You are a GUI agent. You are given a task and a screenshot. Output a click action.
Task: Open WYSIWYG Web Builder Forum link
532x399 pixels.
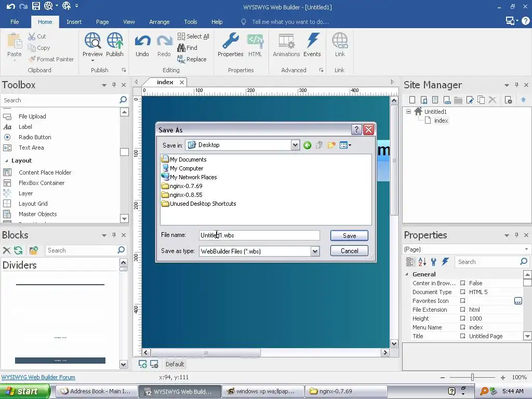[38, 377]
